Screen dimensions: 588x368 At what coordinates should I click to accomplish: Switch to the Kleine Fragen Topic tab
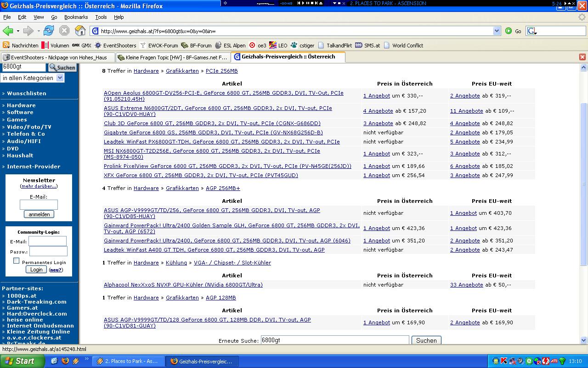172,57
